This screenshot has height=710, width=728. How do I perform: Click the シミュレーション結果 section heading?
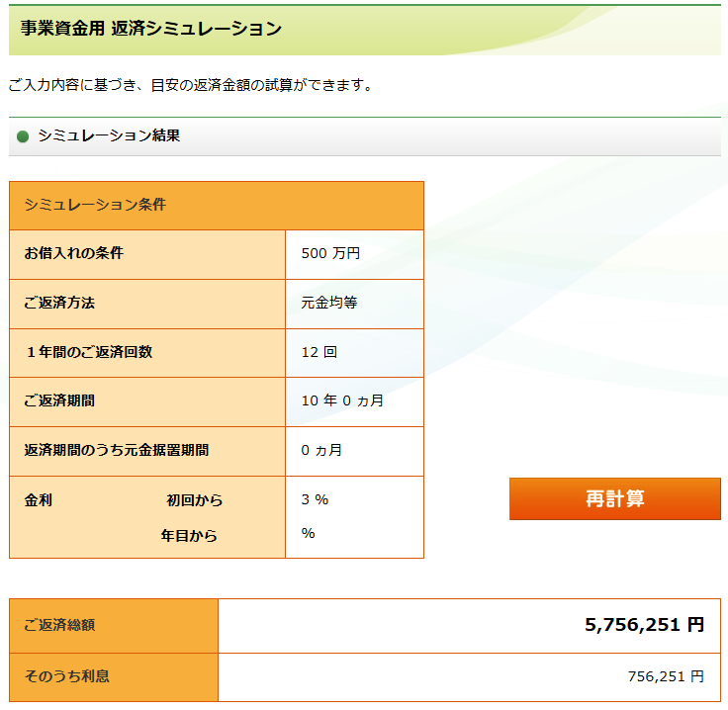coord(109,136)
